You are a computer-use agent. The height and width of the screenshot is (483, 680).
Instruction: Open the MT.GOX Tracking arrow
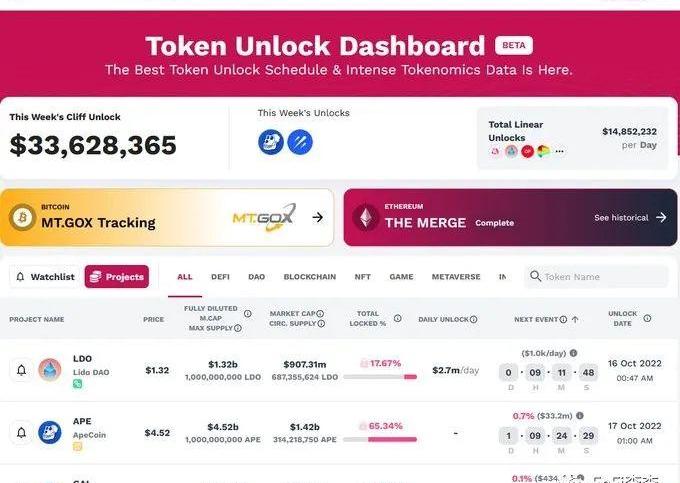[317, 217]
